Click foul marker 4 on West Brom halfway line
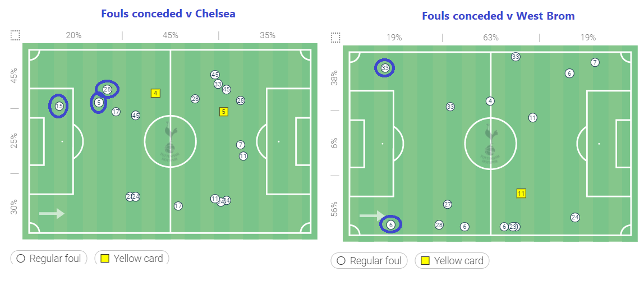 tap(490, 101)
